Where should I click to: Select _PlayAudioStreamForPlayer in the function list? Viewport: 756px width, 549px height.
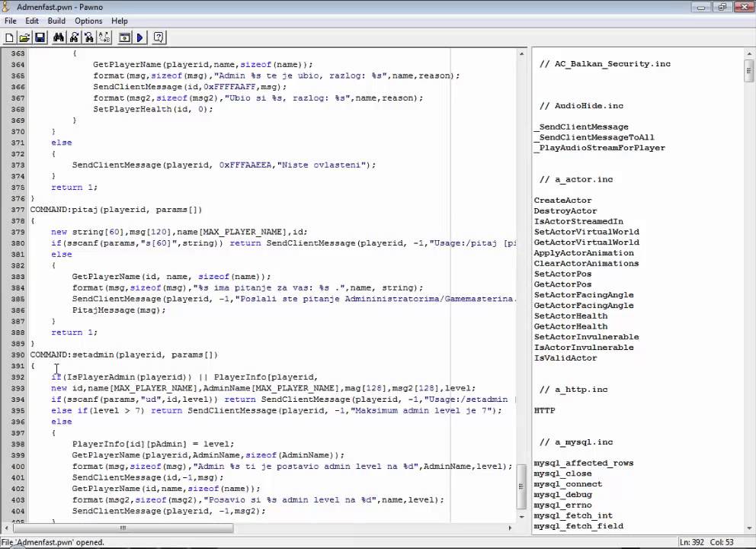coord(600,148)
